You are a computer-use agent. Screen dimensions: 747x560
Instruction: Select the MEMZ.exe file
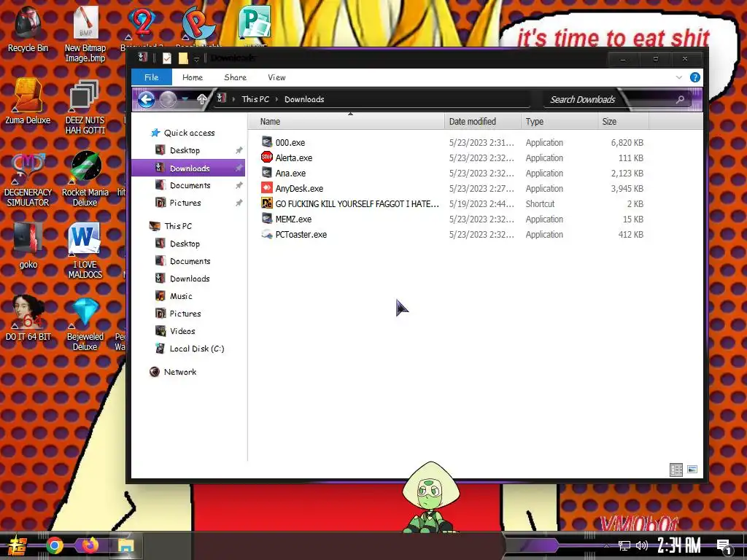[293, 219]
